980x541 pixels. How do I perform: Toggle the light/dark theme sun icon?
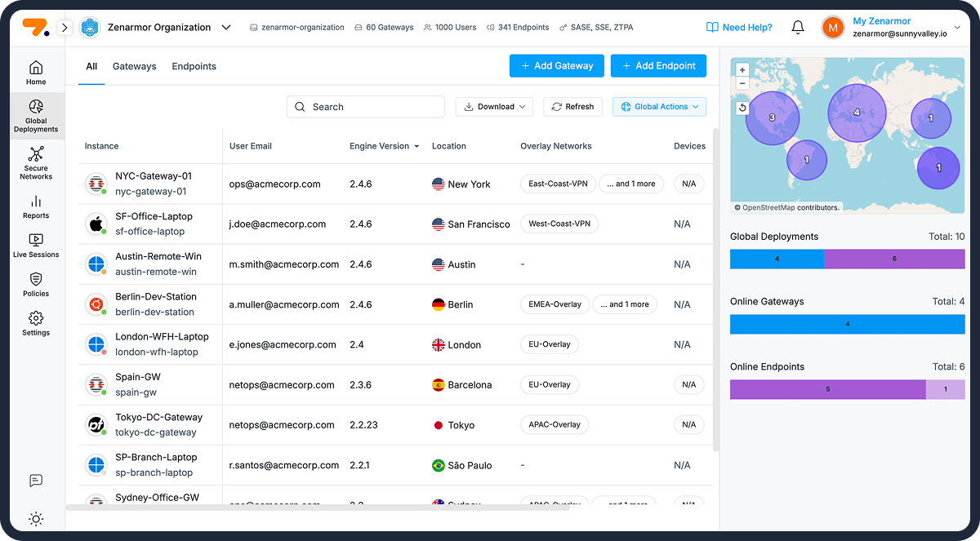click(36, 518)
